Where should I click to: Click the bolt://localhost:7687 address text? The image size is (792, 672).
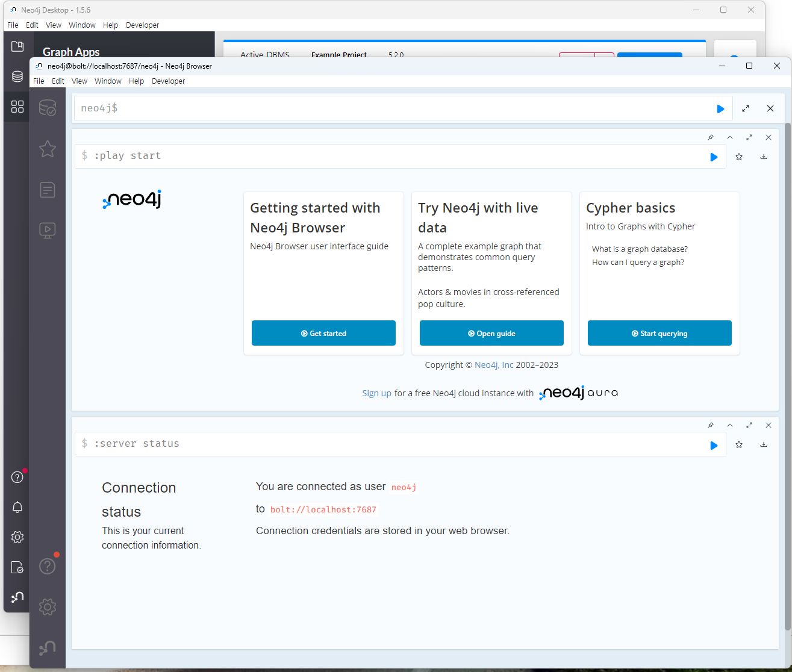(x=323, y=509)
